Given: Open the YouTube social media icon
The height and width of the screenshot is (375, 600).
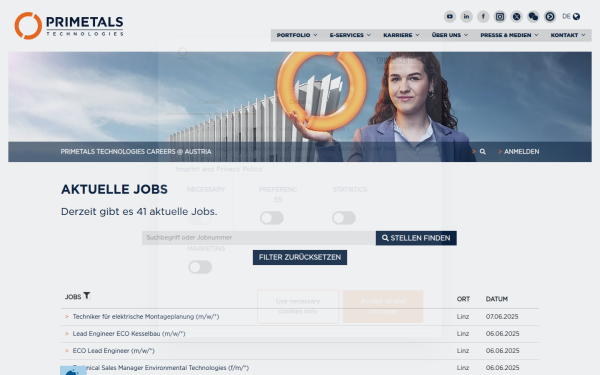Looking at the screenshot, I should 450,16.
